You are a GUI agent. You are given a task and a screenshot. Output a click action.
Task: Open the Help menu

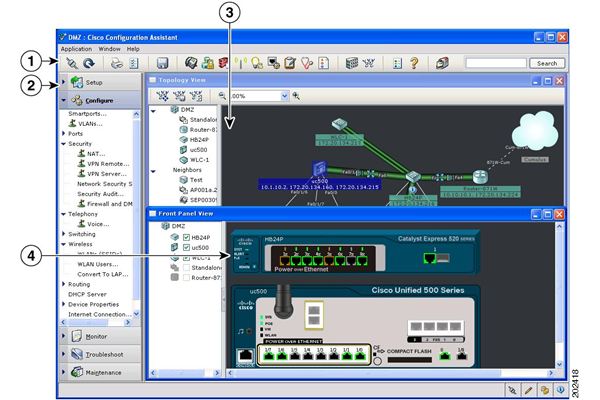133,49
